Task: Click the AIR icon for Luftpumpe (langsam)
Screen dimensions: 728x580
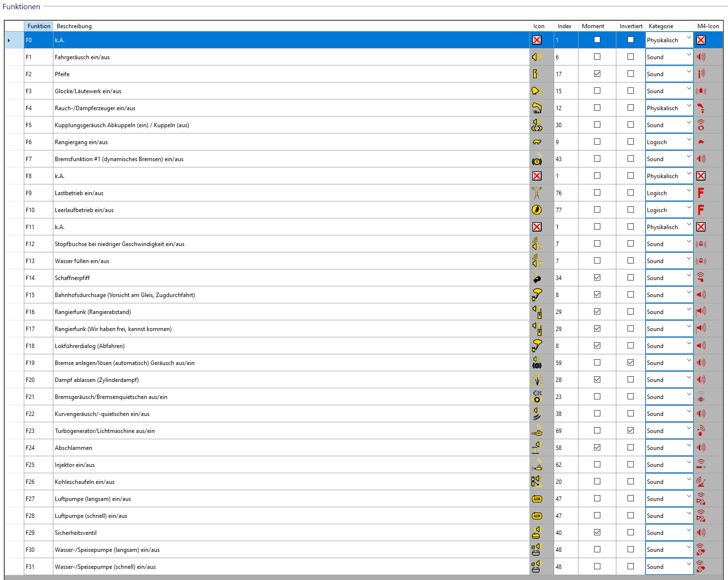Action: coord(536,499)
